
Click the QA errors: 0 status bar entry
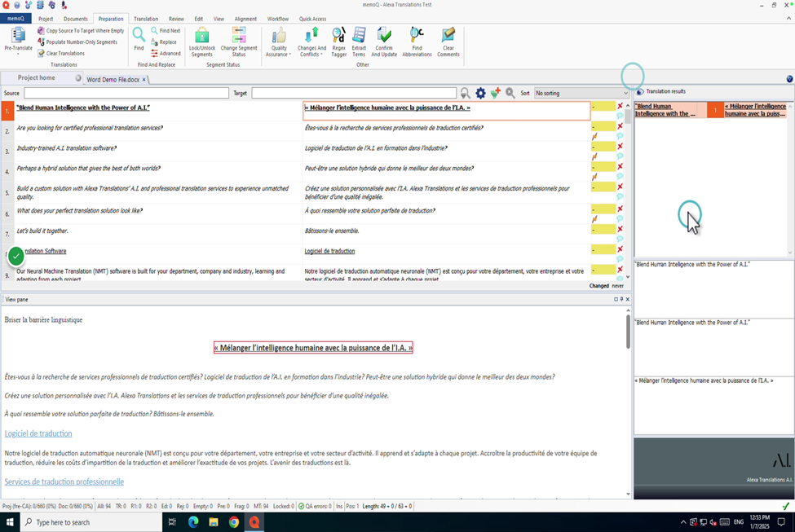point(315,506)
